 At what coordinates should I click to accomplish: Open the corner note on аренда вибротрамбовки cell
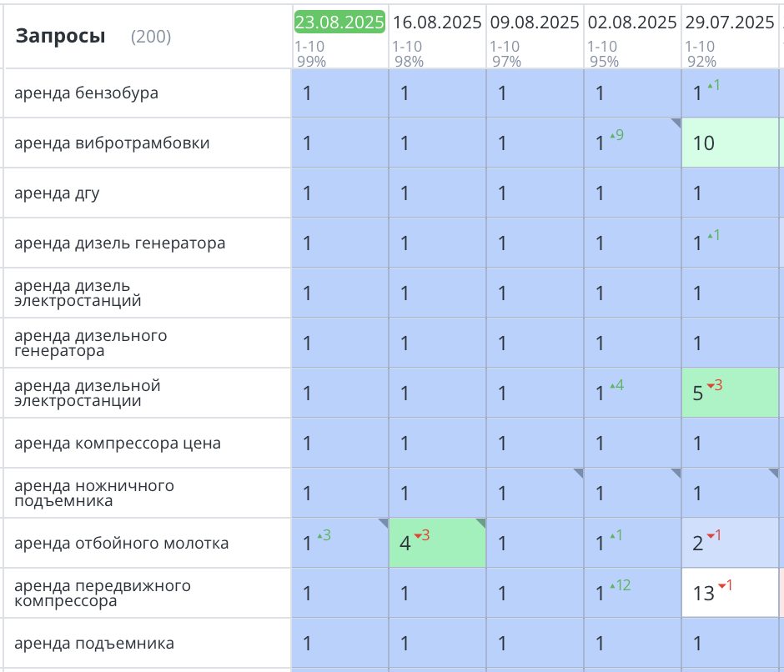(x=678, y=122)
